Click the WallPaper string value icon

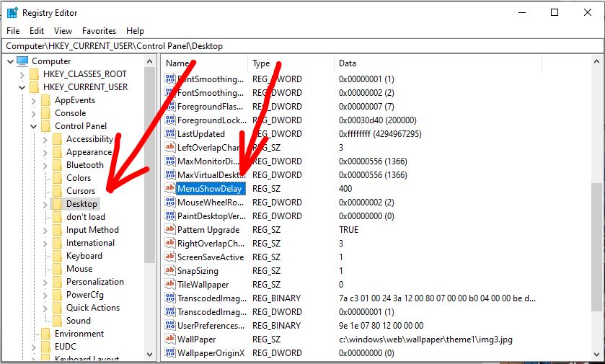[169, 339]
